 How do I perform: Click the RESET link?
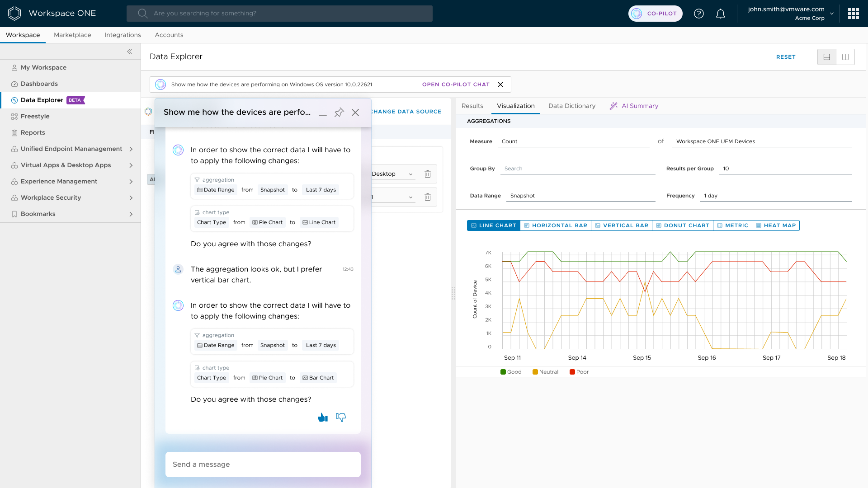point(786,57)
